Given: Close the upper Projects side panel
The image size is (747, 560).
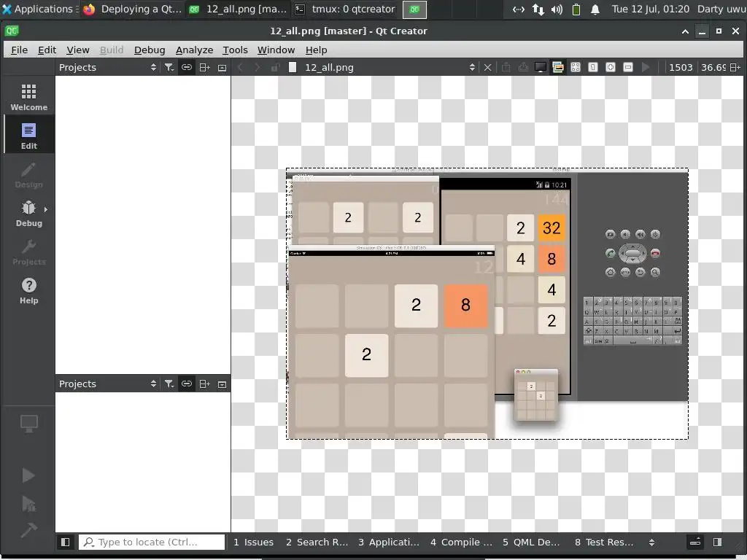Looking at the screenshot, I should (222, 67).
